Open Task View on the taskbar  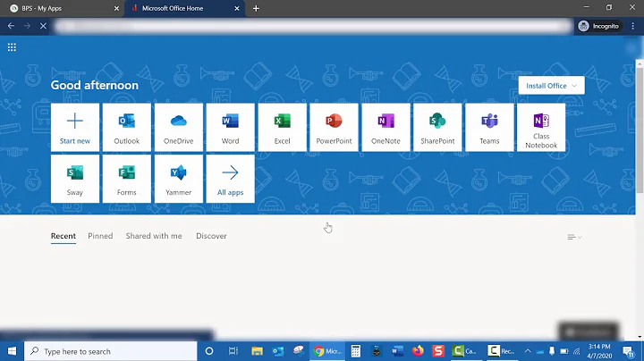pos(233,351)
